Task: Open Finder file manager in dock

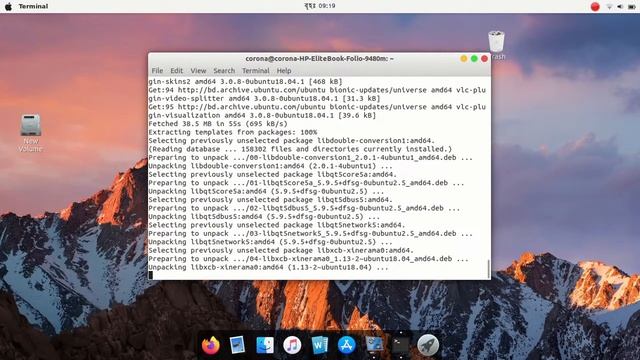Action: pos(265,345)
